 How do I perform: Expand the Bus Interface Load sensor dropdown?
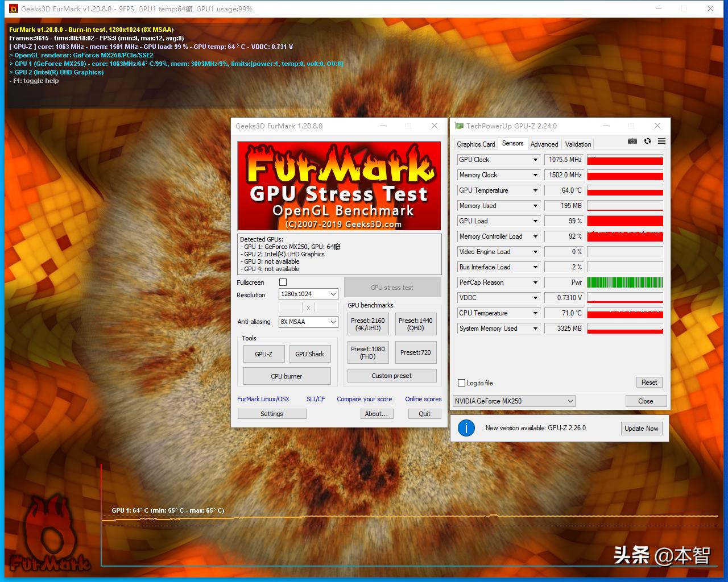535,267
